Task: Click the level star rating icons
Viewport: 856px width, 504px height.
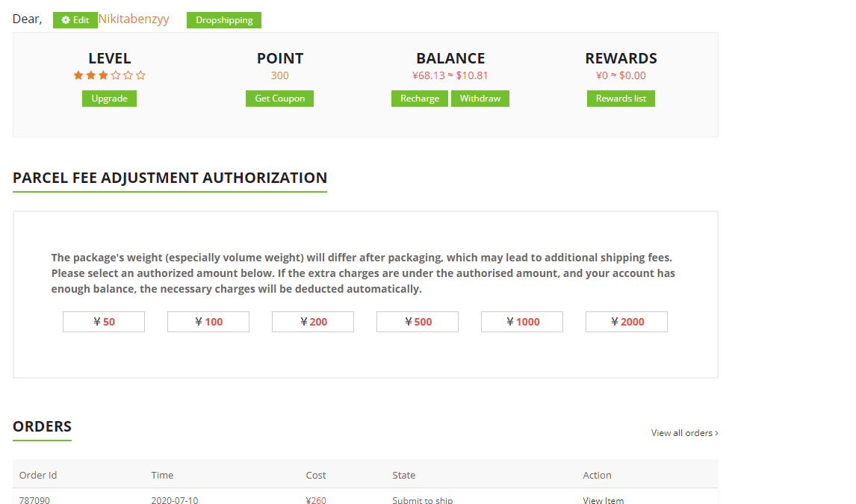Action: coord(109,75)
